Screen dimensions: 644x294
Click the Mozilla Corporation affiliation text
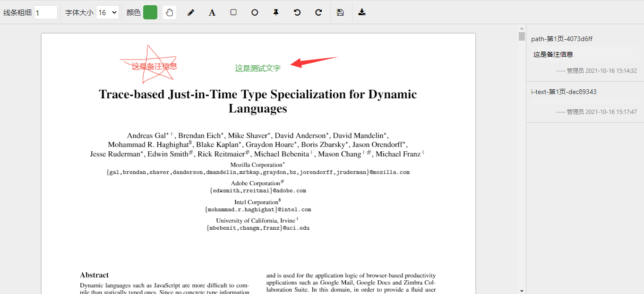click(258, 164)
